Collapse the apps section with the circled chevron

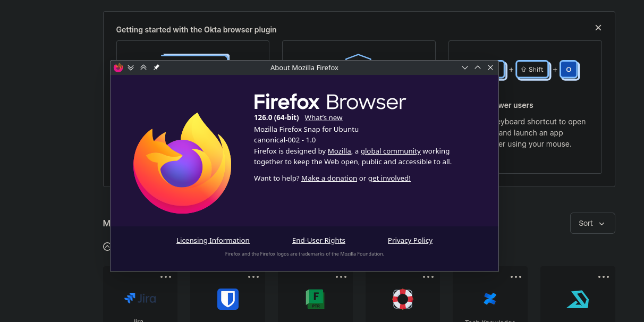[x=107, y=247]
